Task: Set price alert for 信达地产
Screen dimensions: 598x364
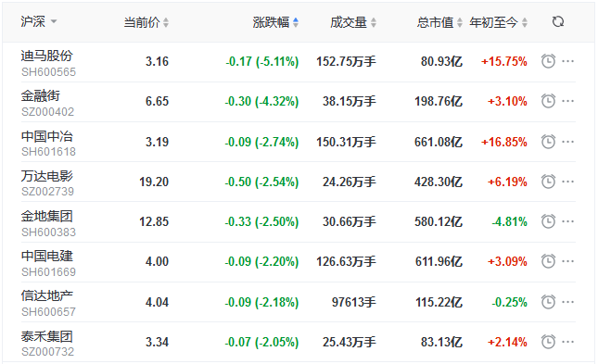Action: pyautogui.click(x=548, y=302)
